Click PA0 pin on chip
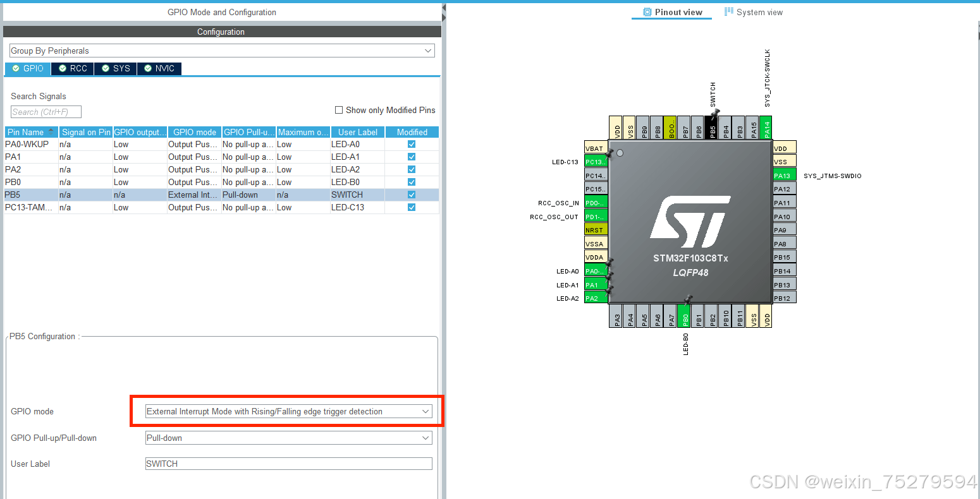The height and width of the screenshot is (499, 980). (596, 271)
